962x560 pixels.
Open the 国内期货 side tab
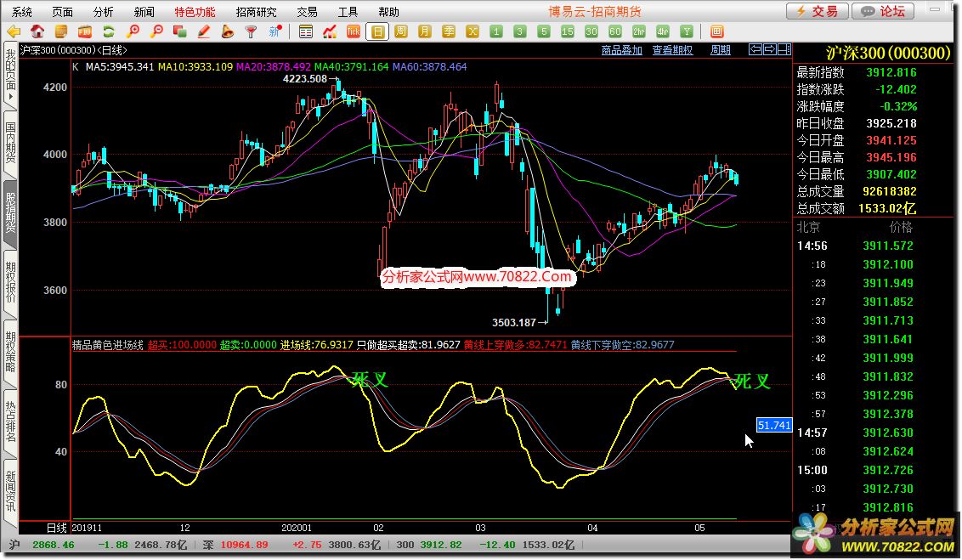click(x=10, y=144)
